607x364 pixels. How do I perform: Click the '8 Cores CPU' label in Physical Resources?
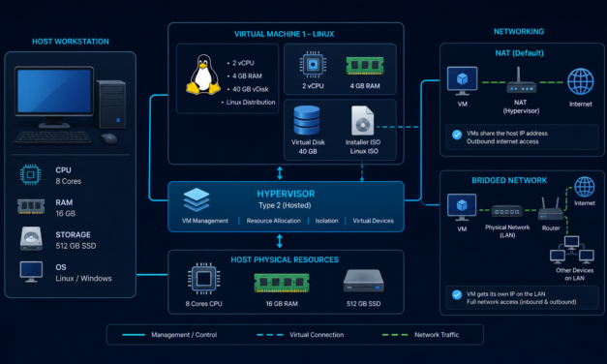pyautogui.click(x=203, y=304)
